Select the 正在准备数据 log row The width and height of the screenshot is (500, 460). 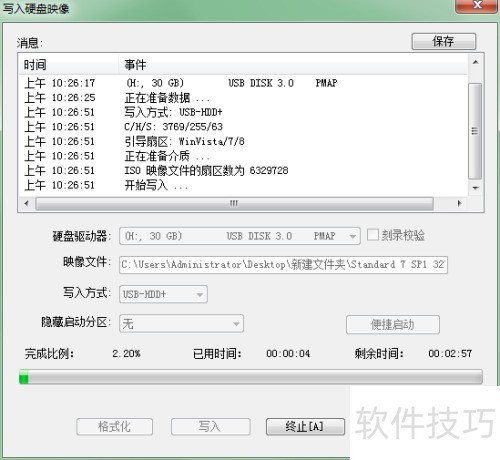tap(243, 98)
